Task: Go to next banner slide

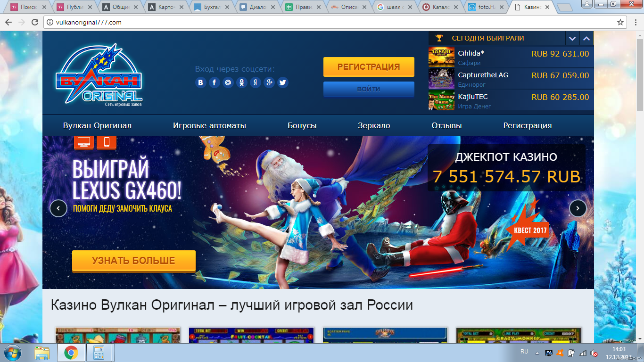Action: pyautogui.click(x=578, y=208)
